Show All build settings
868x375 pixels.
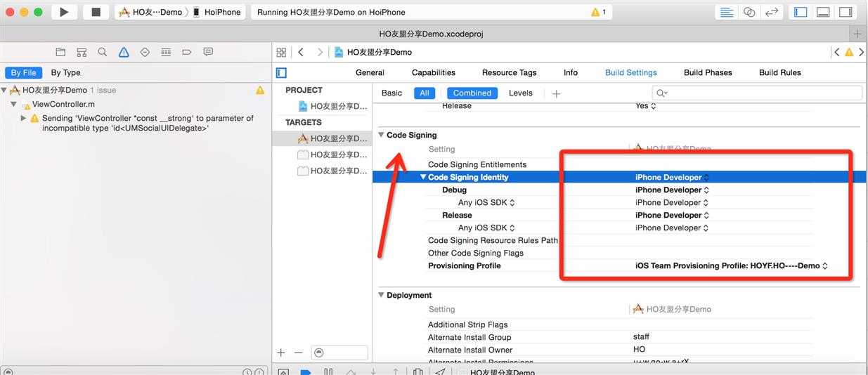[x=425, y=93]
